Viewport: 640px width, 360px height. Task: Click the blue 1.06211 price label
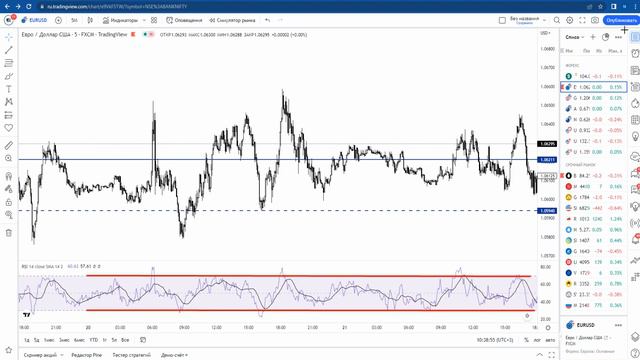click(x=547, y=160)
